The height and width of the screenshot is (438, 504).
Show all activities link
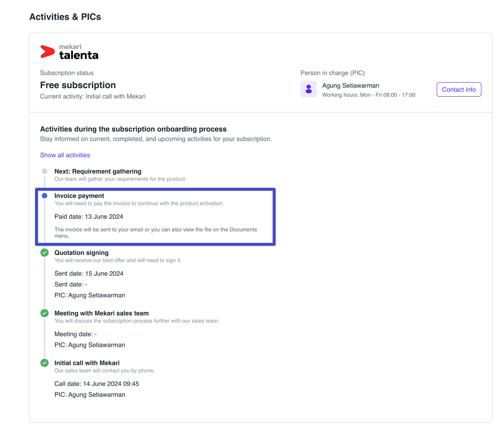pyautogui.click(x=65, y=155)
